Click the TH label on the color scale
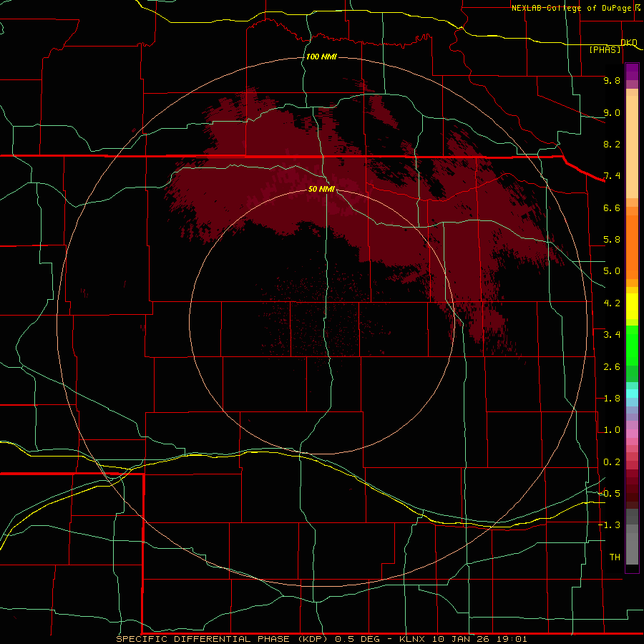The height and width of the screenshot is (644, 644). [x=615, y=557]
